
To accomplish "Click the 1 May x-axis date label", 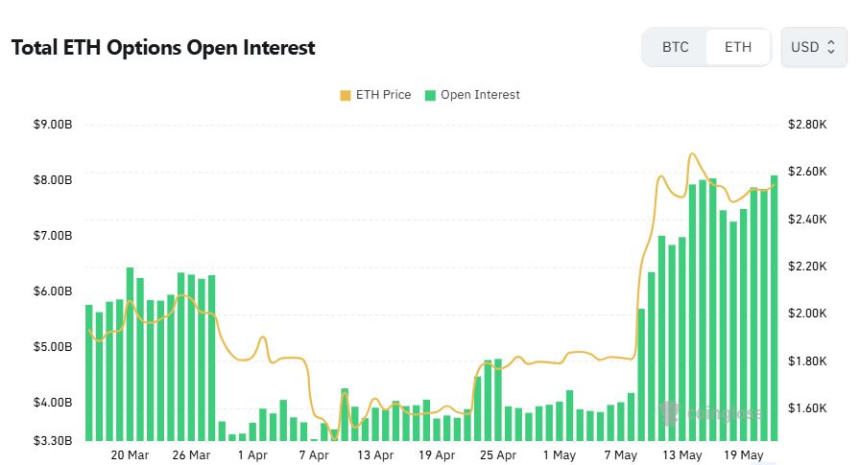I will [x=559, y=455].
